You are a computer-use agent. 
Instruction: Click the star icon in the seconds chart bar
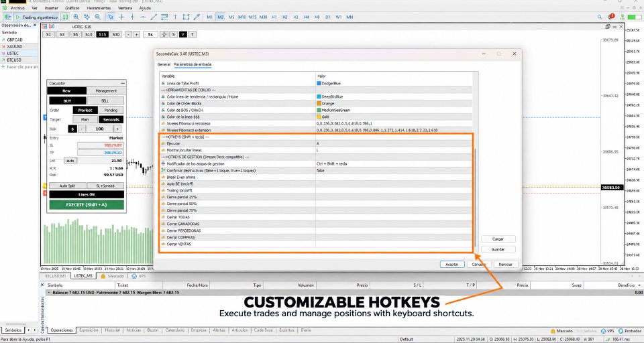click(x=164, y=34)
